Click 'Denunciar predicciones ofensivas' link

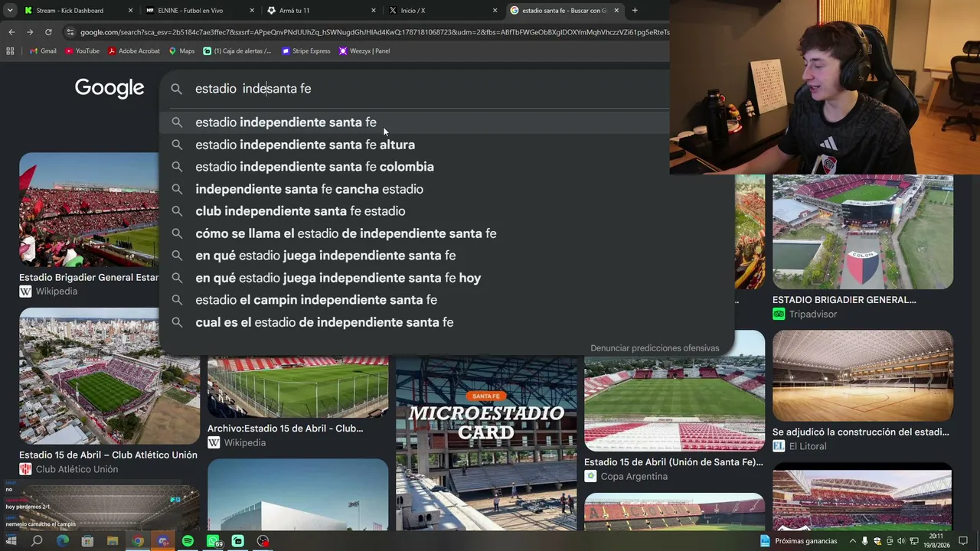[x=655, y=348]
